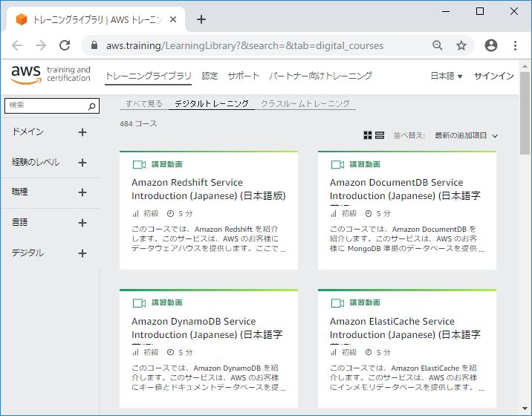Image resolution: width=532 pixels, height=416 pixels.
Task: Open the 日本語 language dropdown
Action: tap(446, 76)
